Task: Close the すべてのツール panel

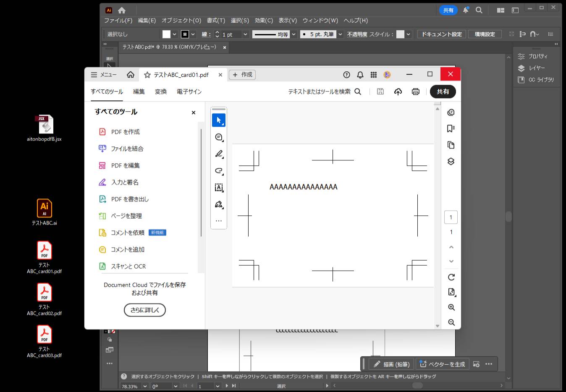Action: pyautogui.click(x=193, y=112)
